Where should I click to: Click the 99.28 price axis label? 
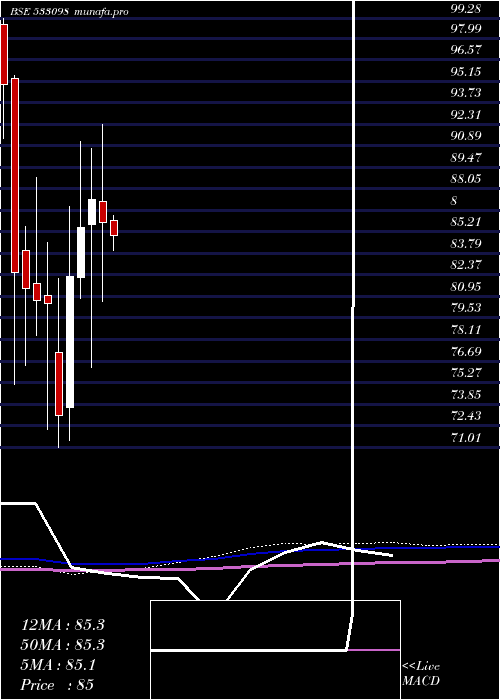pyautogui.click(x=466, y=8)
